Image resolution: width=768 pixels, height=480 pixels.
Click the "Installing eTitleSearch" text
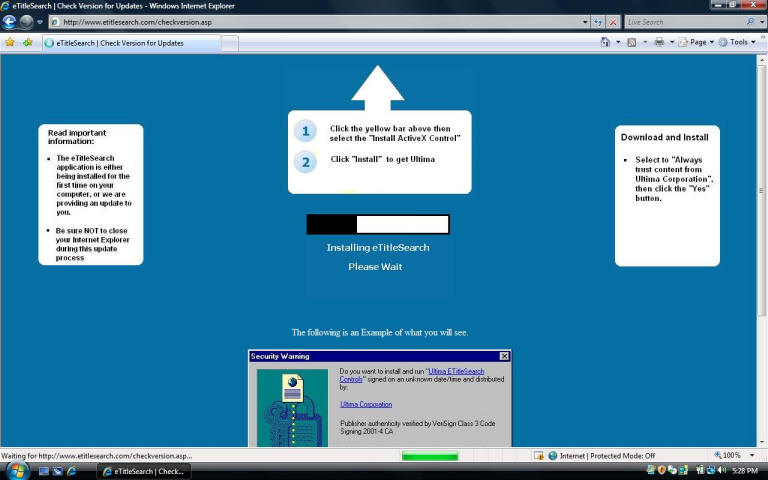(x=378, y=248)
